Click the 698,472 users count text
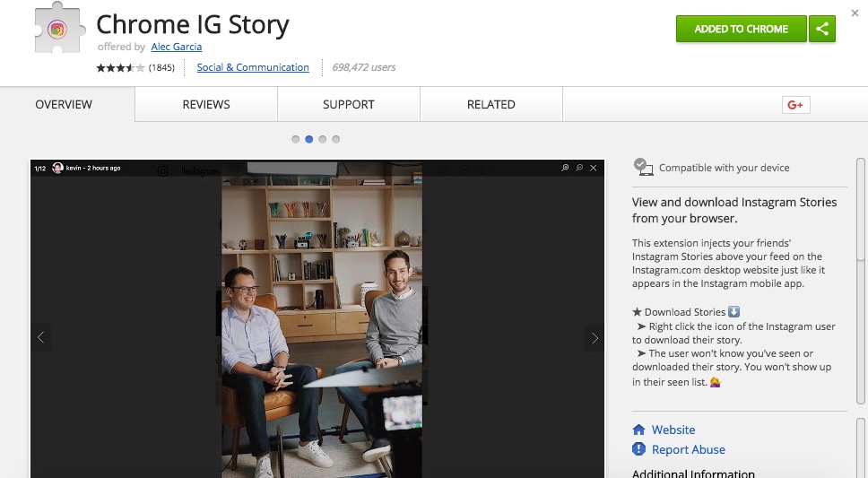The height and width of the screenshot is (478, 868). pyautogui.click(x=364, y=67)
